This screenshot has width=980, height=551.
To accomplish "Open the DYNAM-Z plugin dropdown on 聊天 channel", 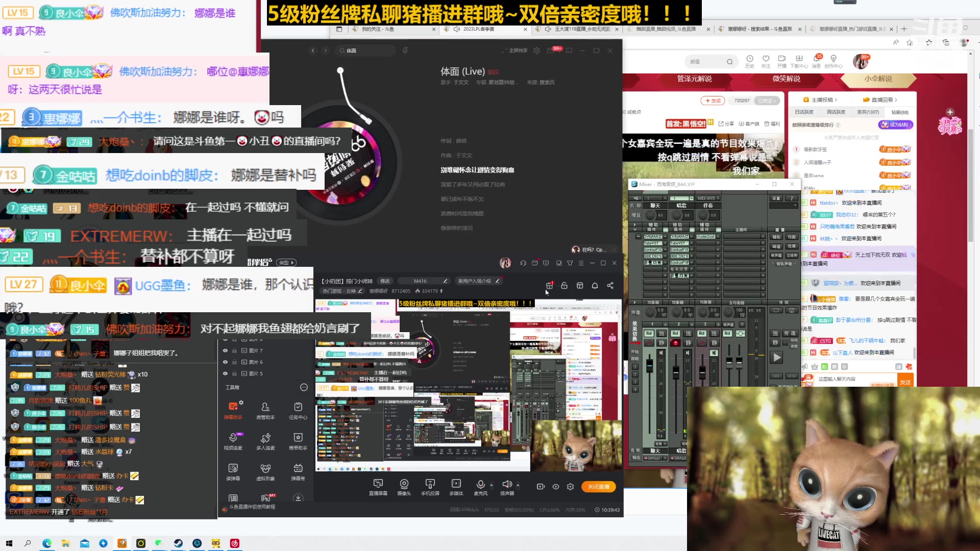I will 665,237.
